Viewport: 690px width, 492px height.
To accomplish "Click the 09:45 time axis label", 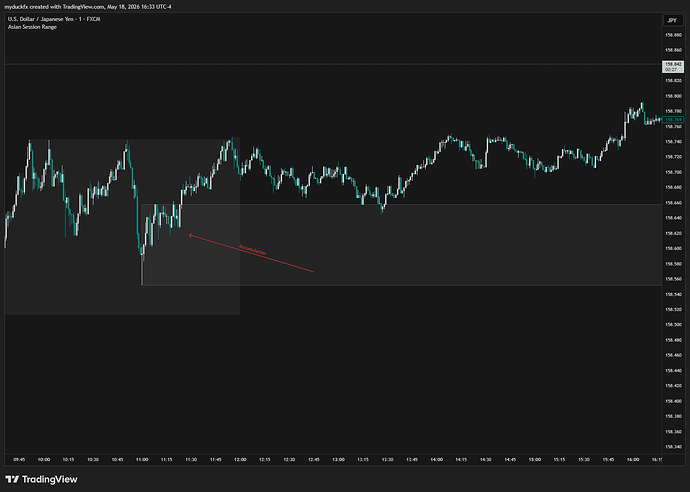I will click(19, 459).
